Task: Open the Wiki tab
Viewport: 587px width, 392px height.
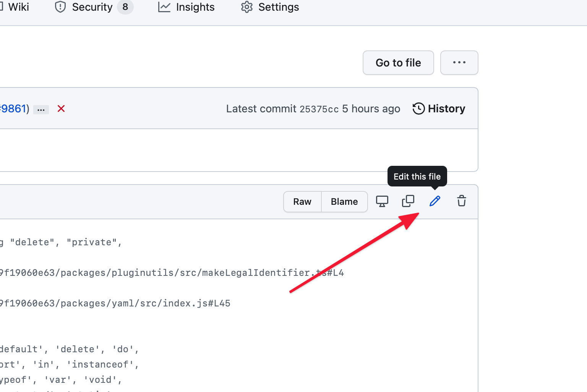Action: [x=14, y=7]
